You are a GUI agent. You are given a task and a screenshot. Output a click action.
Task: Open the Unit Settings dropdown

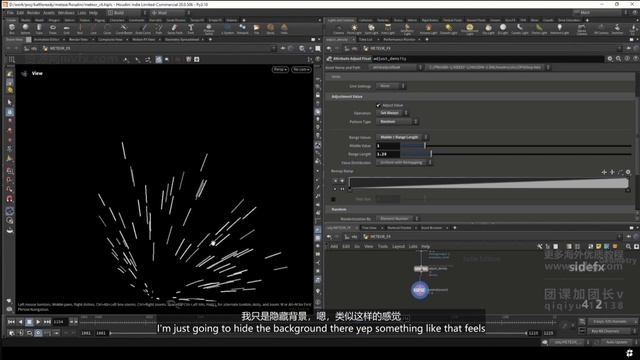tap(390, 86)
